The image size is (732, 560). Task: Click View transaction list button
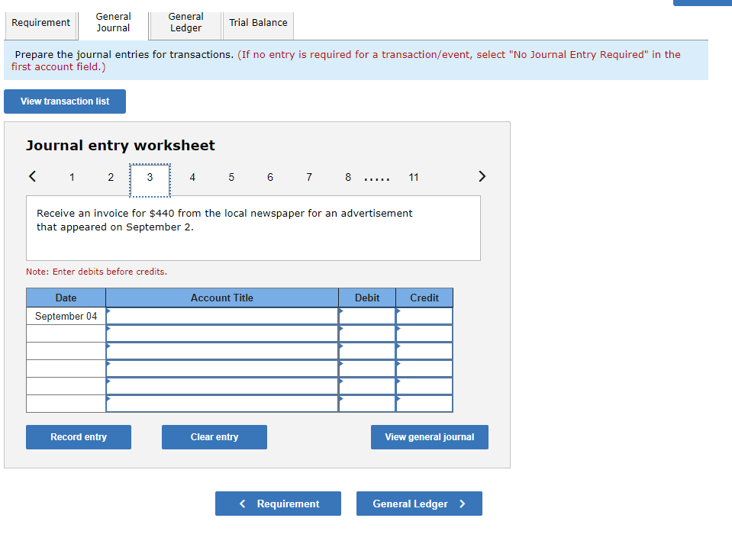coord(65,101)
